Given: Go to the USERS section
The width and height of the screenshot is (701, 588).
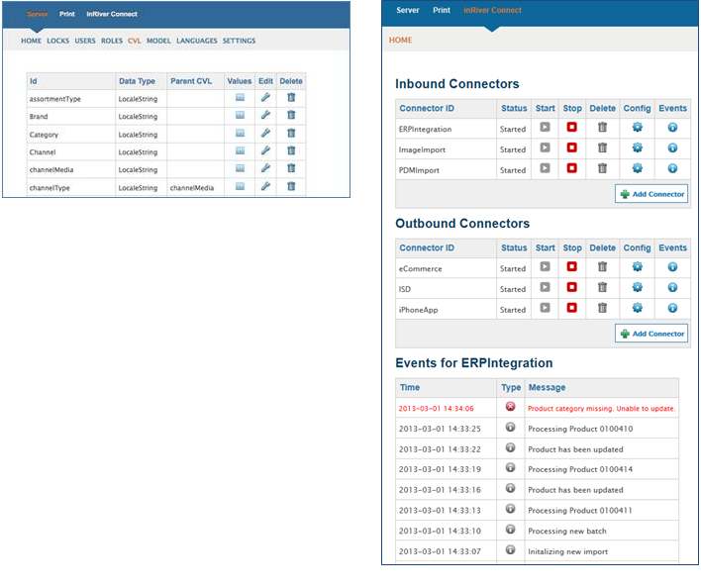Looking at the screenshot, I should click(85, 41).
